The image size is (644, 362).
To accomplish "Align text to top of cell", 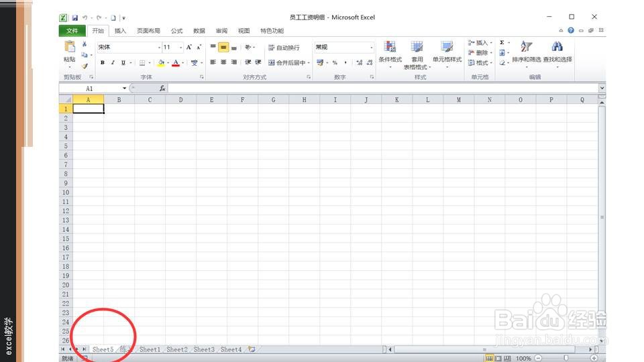I will pyautogui.click(x=213, y=47).
